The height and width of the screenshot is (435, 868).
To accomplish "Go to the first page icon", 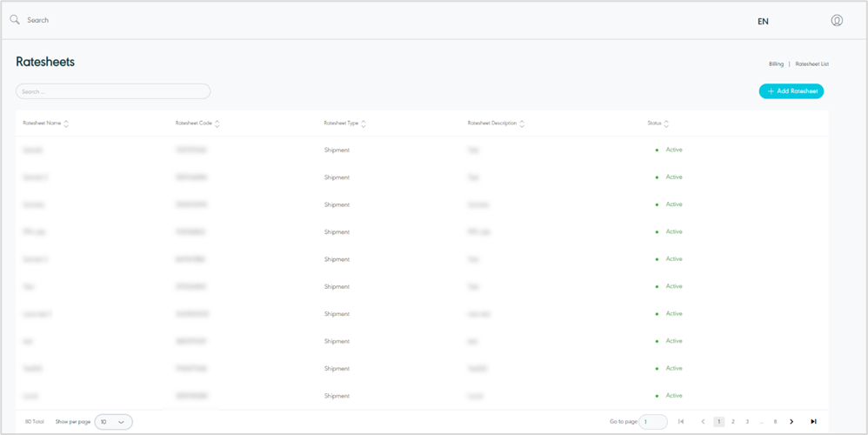I will click(x=681, y=421).
